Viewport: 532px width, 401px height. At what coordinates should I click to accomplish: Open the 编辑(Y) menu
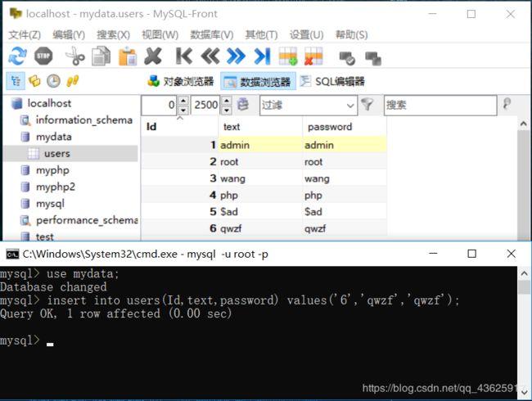pos(69,35)
